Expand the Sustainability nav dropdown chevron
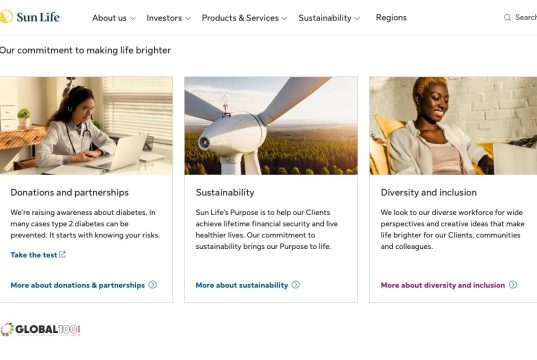Image resolution: width=537 pixels, height=360 pixels. tap(357, 18)
